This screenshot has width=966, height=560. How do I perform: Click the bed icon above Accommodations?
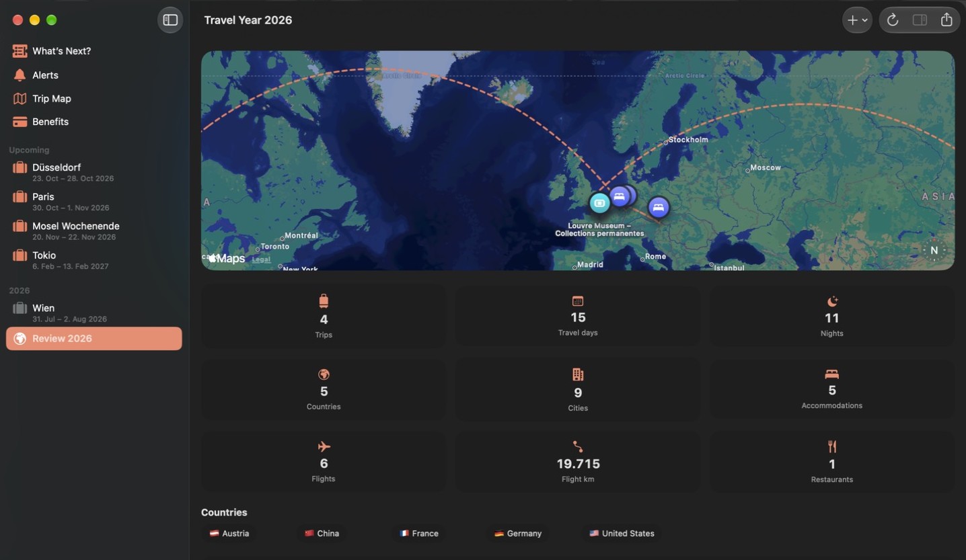832,374
